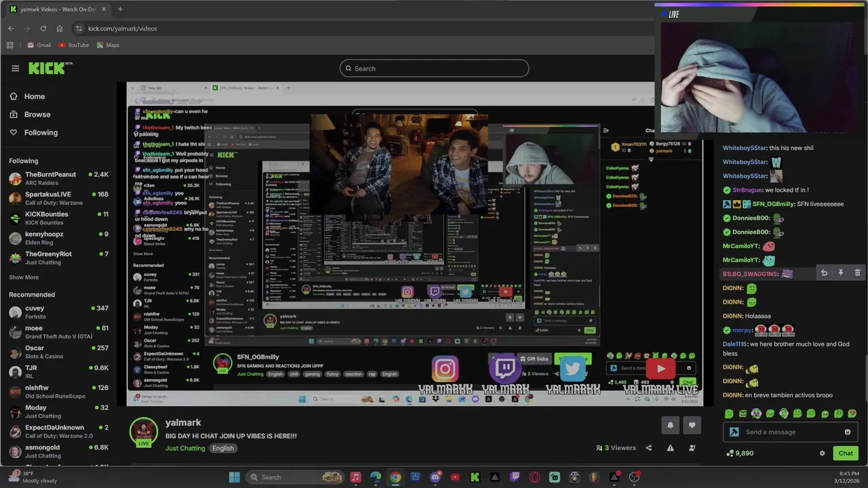Open kennyhoopz channel in sidebar
Viewport: 868px width, 488px height.
(x=58, y=238)
